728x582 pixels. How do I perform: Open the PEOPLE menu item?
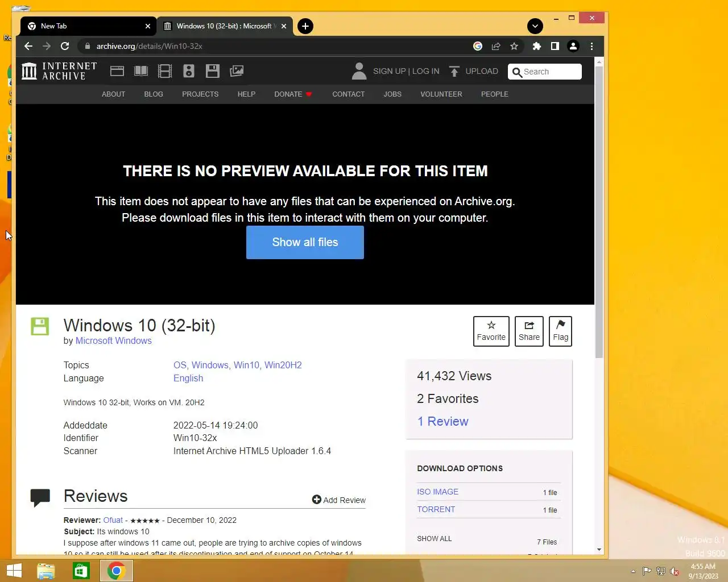(495, 94)
